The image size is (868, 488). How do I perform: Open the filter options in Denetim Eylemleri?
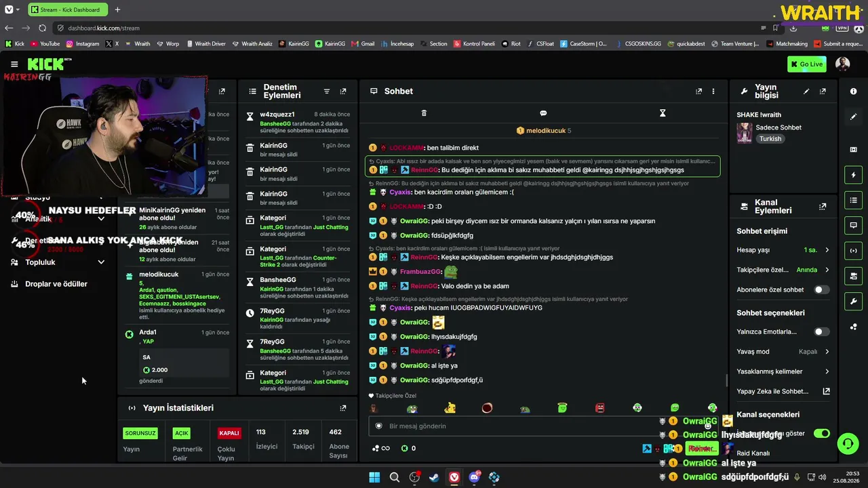tap(326, 91)
